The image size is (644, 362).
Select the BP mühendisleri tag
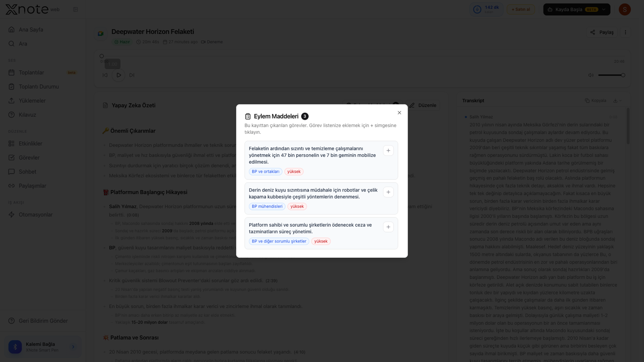(x=267, y=206)
